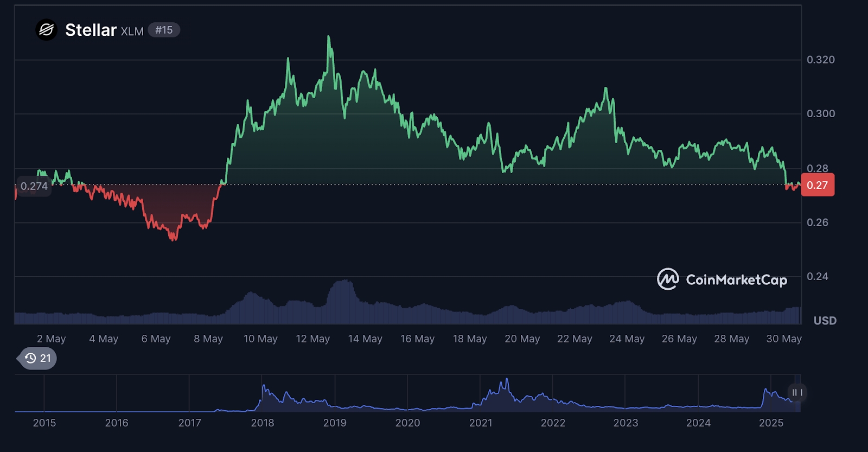Grab the range handle grip on the timeline navigator

coord(797,392)
